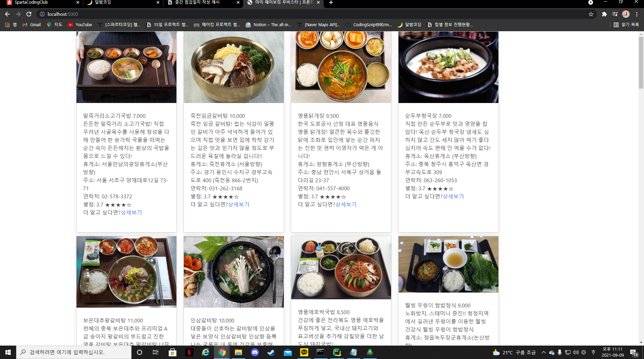644x359 pixels.
Task: Close the 마이 페이보릿 무비스타 tab
Action: pos(318,3)
